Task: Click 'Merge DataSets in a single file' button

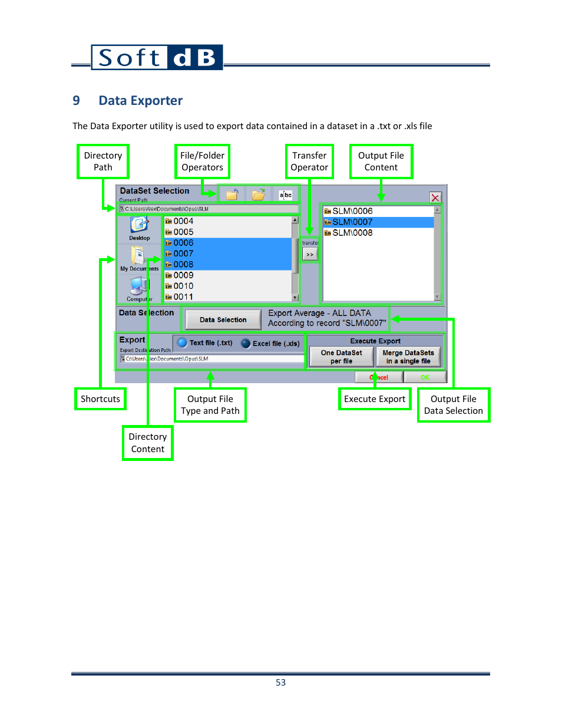Action: point(408,357)
